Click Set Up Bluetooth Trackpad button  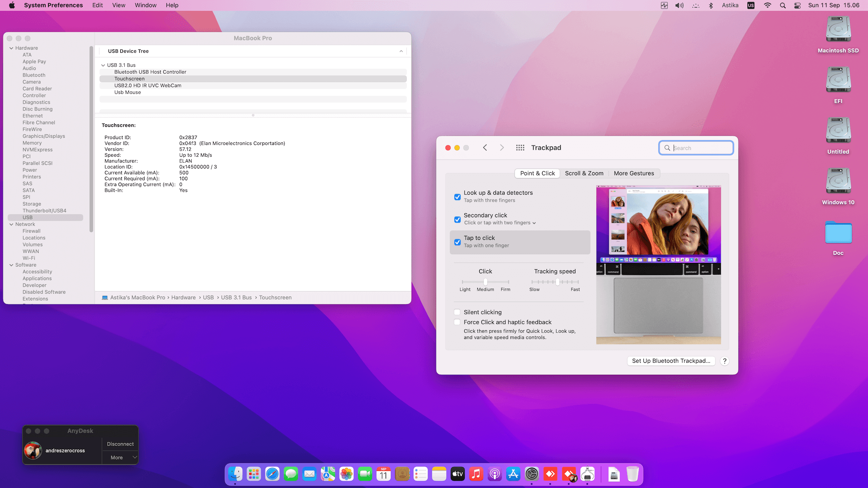coord(671,361)
